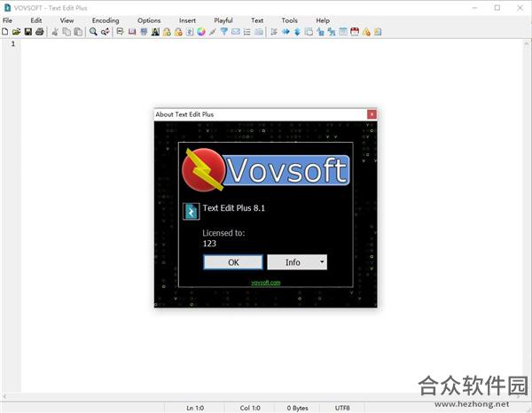Viewport: 532px width, 413px height.
Task: Open the Insert menu
Action: [187, 20]
